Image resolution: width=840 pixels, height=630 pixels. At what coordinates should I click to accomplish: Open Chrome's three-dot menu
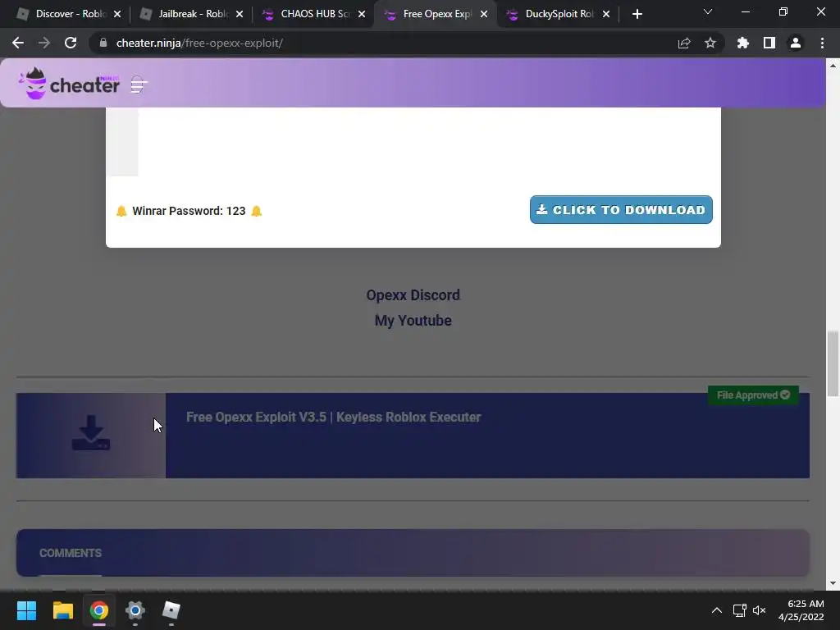tap(822, 43)
